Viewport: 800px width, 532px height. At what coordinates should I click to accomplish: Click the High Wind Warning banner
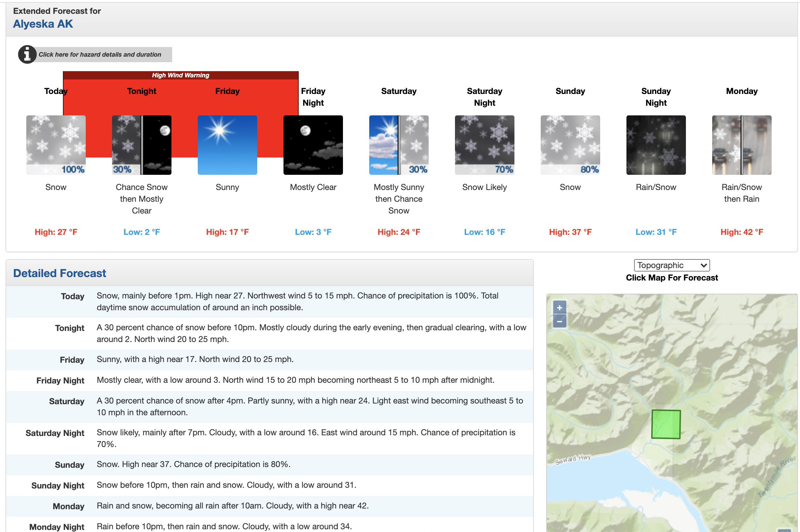[180, 75]
